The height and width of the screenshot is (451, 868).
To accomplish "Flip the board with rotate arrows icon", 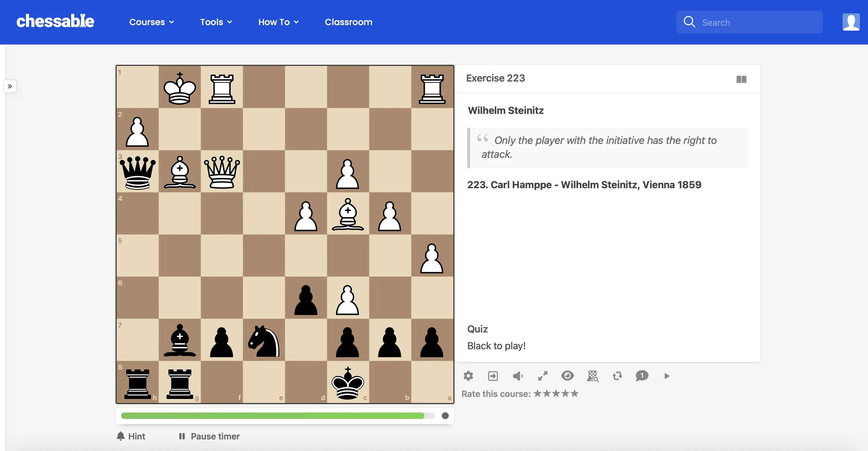I will [617, 376].
